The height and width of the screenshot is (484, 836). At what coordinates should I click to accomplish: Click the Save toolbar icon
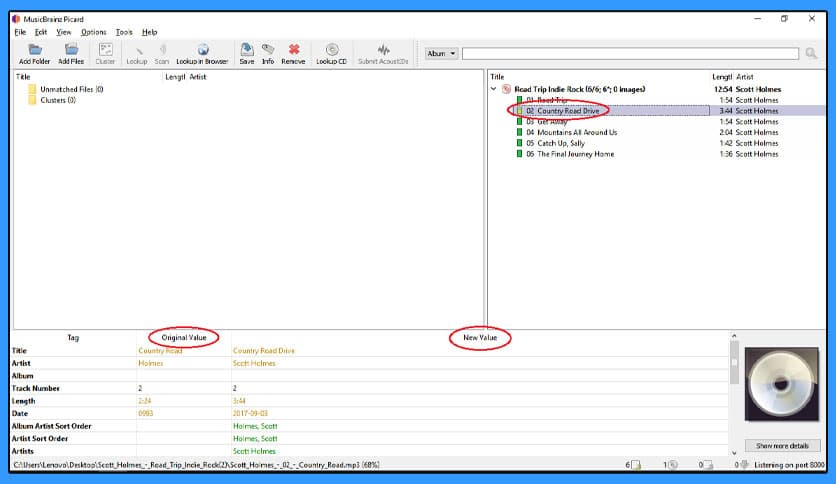tap(247, 50)
